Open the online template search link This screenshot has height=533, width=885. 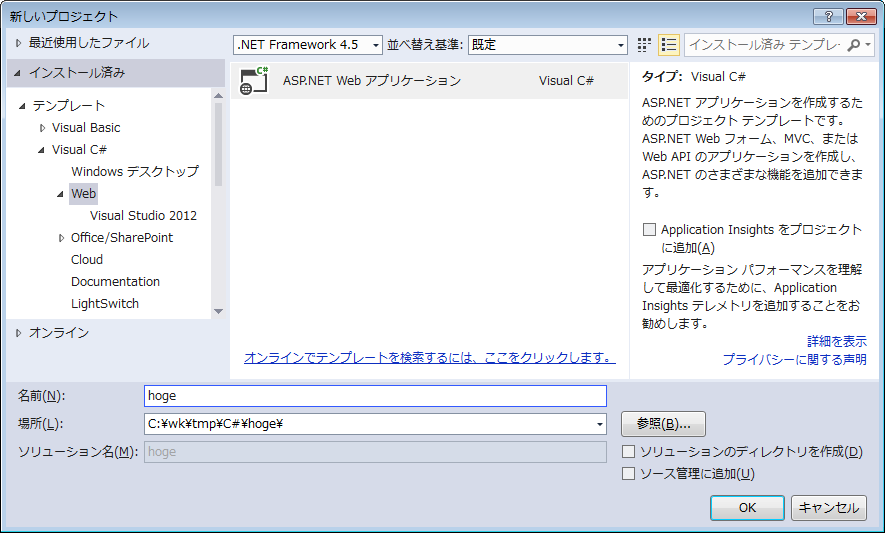(x=429, y=357)
